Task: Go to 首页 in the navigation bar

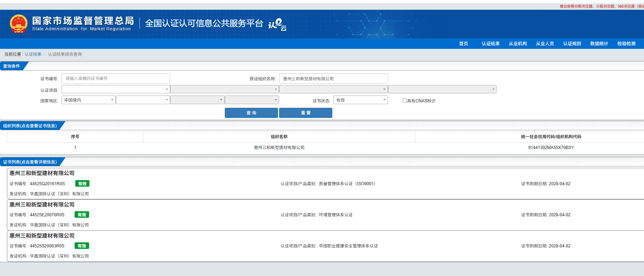Action: pyautogui.click(x=463, y=44)
